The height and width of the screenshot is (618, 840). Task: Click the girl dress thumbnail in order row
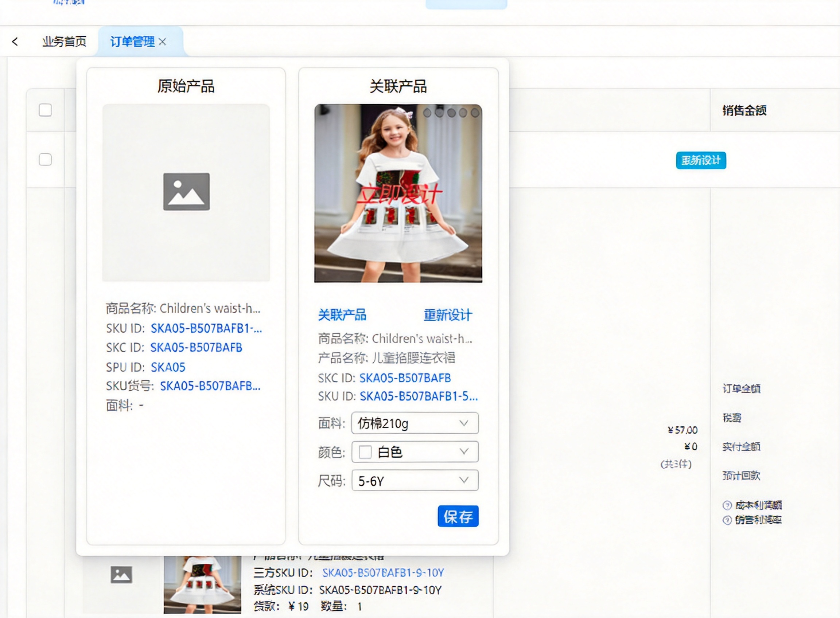pyautogui.click(x=202, y=584)
